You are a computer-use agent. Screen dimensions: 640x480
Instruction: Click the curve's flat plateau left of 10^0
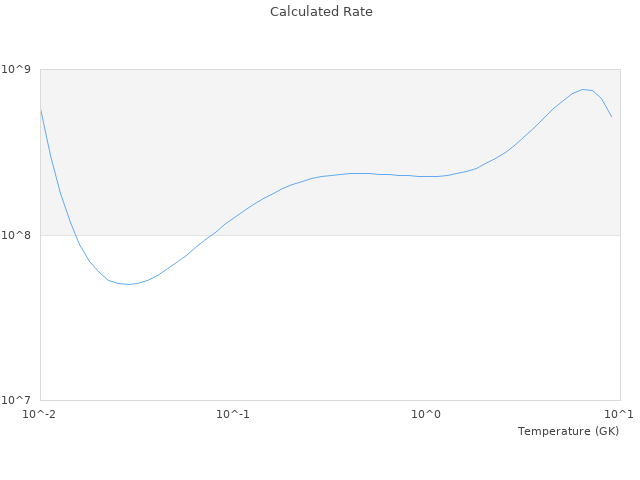pyautogui.click(x=360, y=173)
